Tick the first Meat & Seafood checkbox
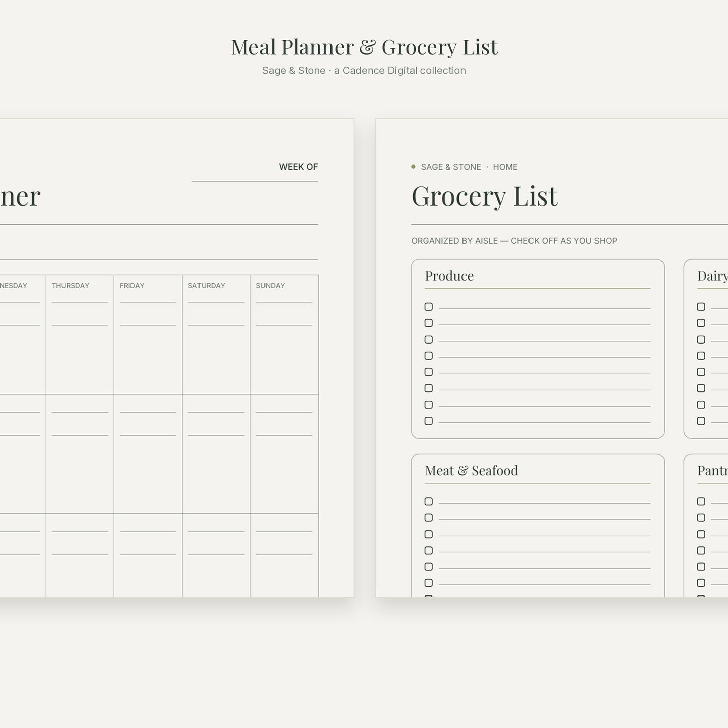Screen dimensions: 728x728 pyautogui.click(x=429, y=501)
